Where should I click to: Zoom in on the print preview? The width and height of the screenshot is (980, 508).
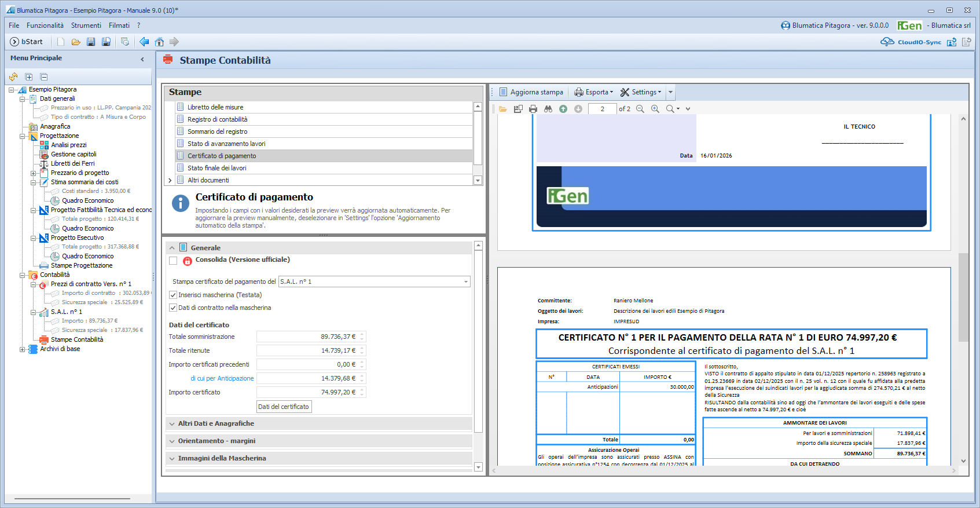point(655,109)
